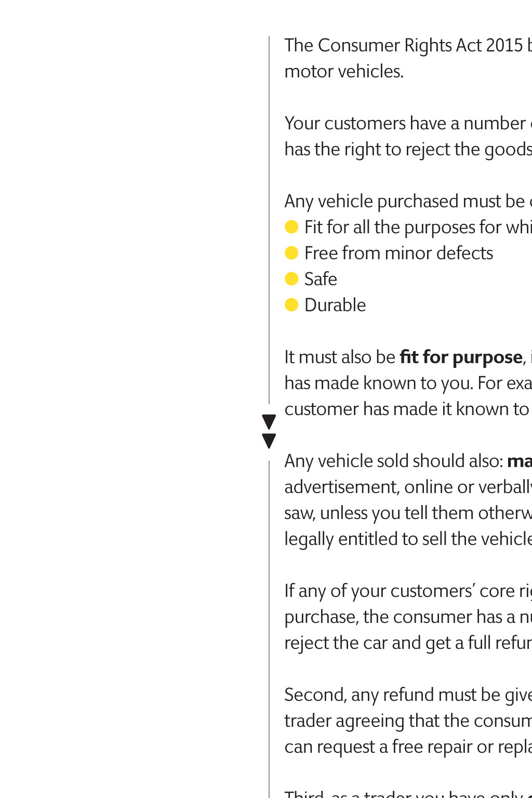The image size is (532, 798).
Task: Click the yellow bullet beside "Free from minor defects"
Action: (291, 253)
